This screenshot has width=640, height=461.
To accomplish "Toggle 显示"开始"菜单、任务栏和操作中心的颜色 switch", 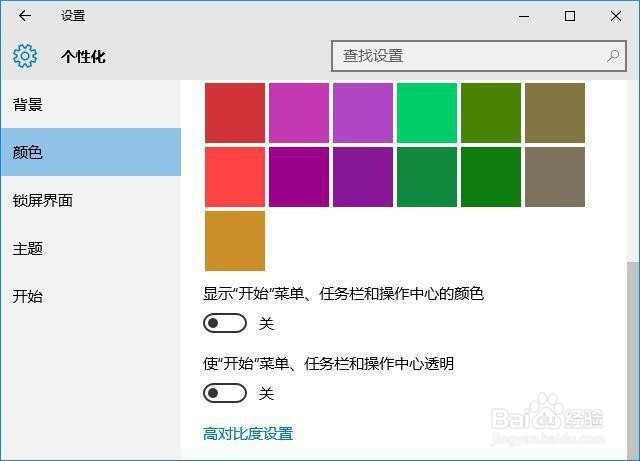I will (225, 323).
